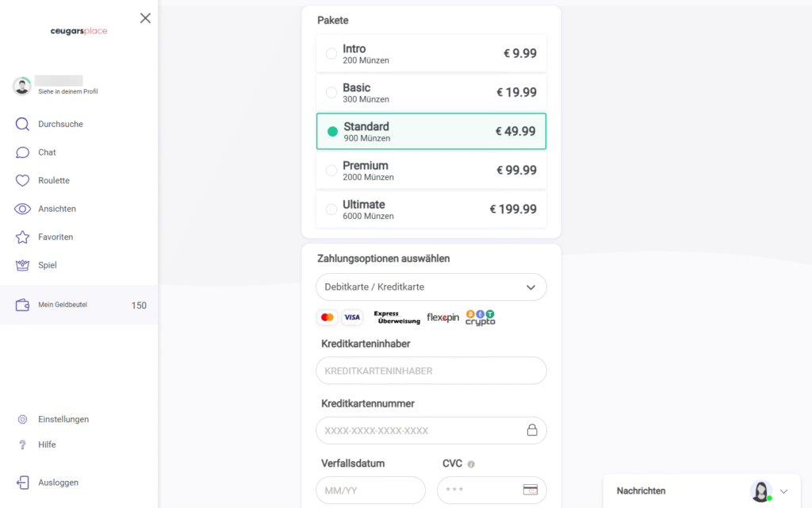
Task: Click the Durchsuche search icon
Action: [x=22, y=124]
